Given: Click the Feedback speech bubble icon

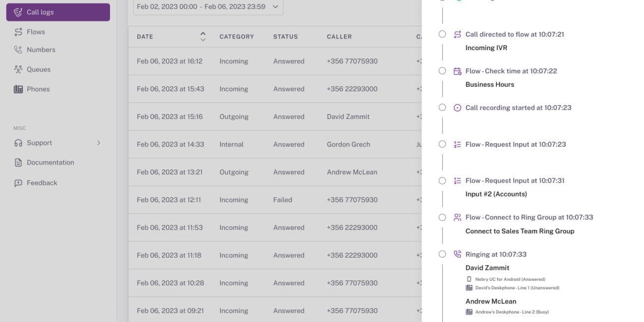Looking at the screenshot, I should coord(18,183).
